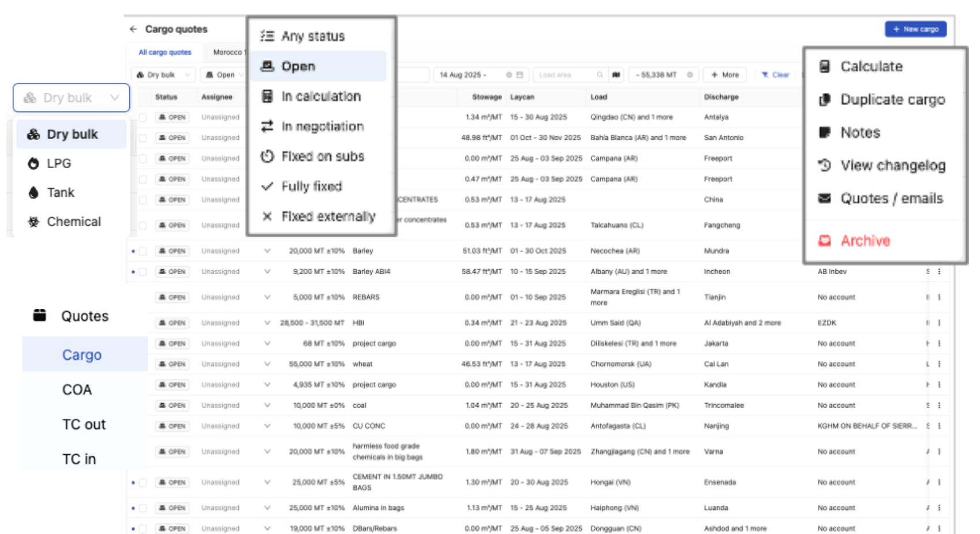Choose In negotiation from status menu
The image size is (980, 534).
(x=322, y=126)
